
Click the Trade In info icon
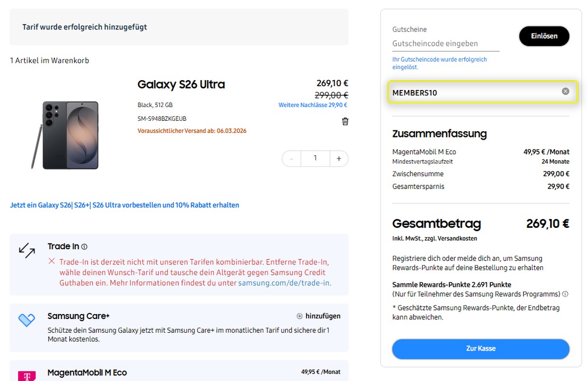(85, 246)
